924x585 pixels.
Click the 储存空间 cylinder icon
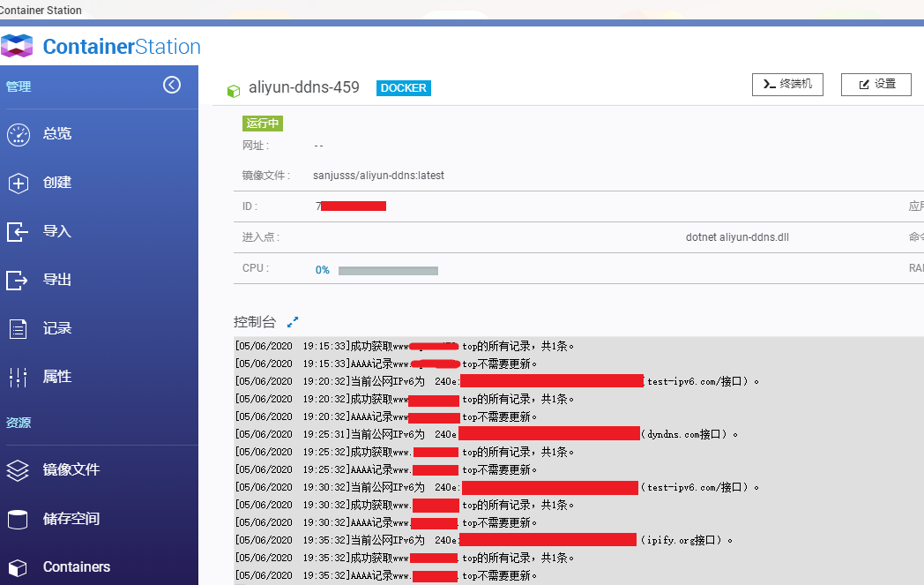(x=18, y=519)
